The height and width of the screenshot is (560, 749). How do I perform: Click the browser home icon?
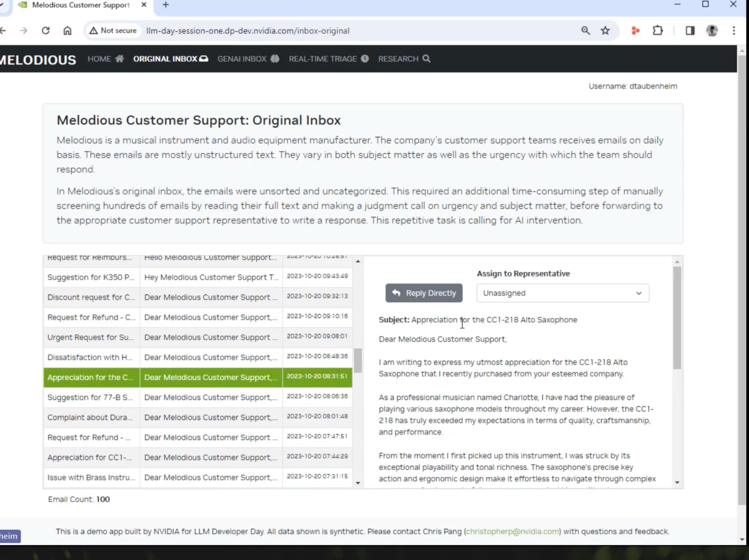[x=67, y=31]
